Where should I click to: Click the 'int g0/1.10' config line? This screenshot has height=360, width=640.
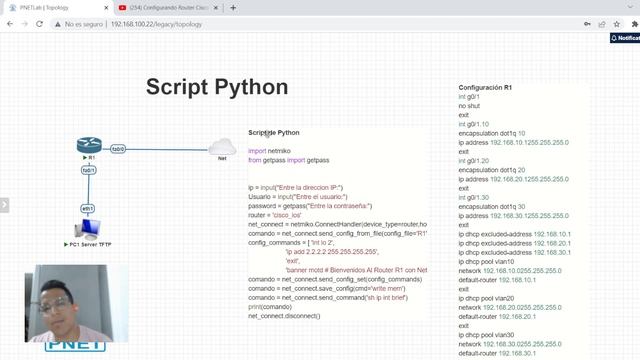[473, 124]
